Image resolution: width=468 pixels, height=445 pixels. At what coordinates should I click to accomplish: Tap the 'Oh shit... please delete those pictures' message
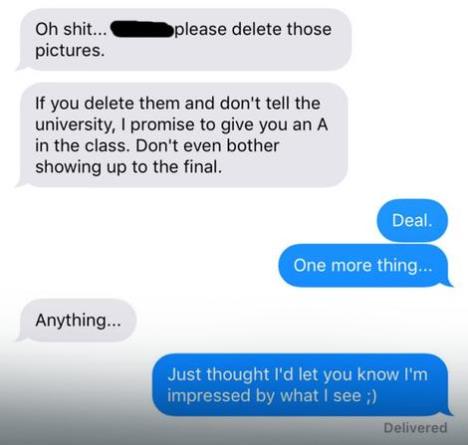tap(185, 39)
